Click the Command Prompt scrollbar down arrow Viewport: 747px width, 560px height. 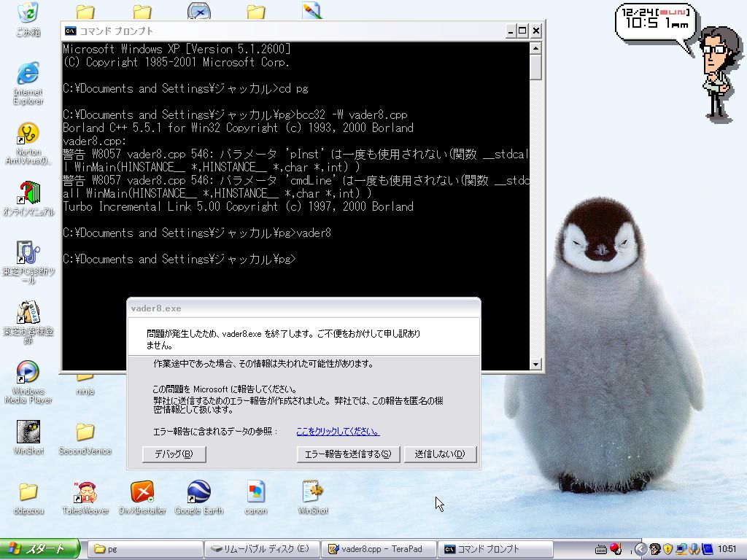tap(535, 365)
